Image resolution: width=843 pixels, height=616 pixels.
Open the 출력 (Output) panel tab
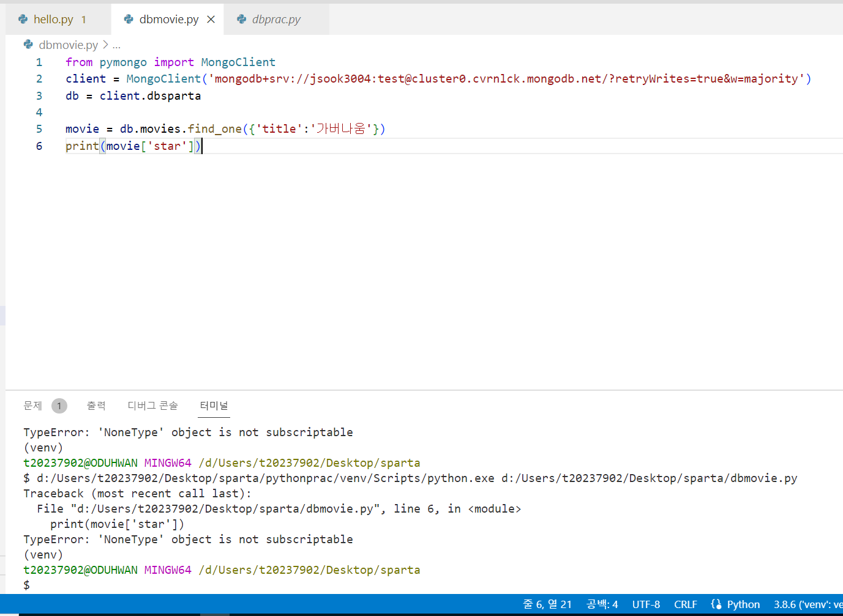96,406
